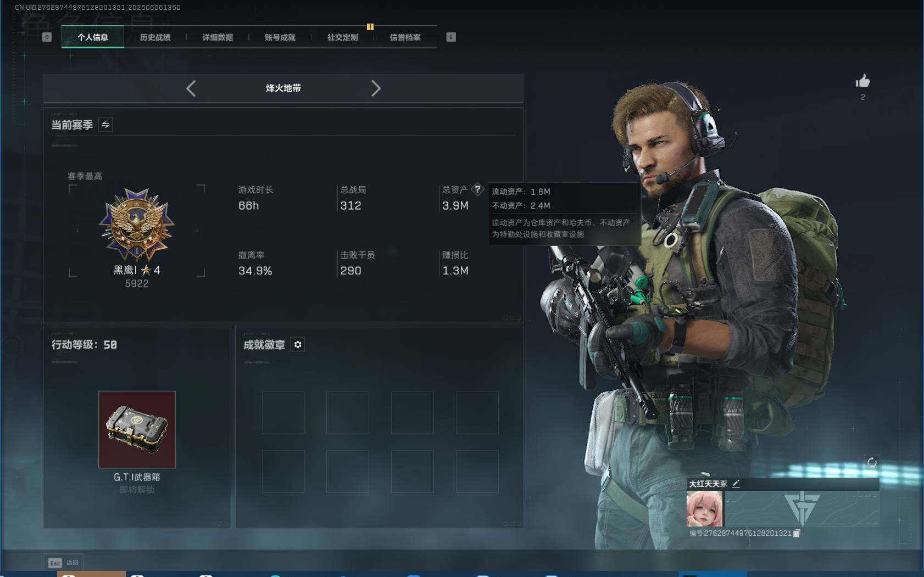Image resolution: width=924 pixels, height=577 pixels.
Task: Click the 即将解锁 text under the weapon case
Action: click(x=137, y=489)
